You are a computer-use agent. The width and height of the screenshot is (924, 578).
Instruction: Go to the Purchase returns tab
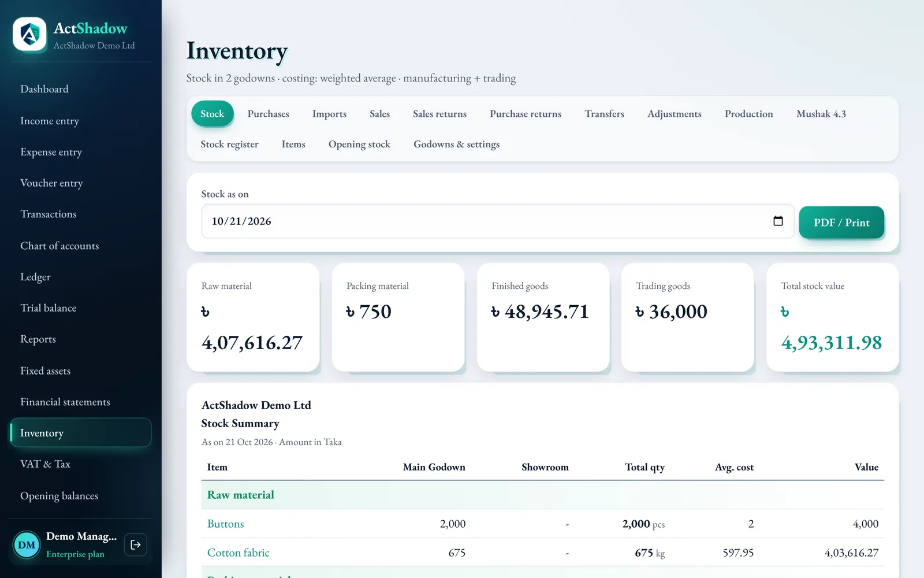point(526,114)
